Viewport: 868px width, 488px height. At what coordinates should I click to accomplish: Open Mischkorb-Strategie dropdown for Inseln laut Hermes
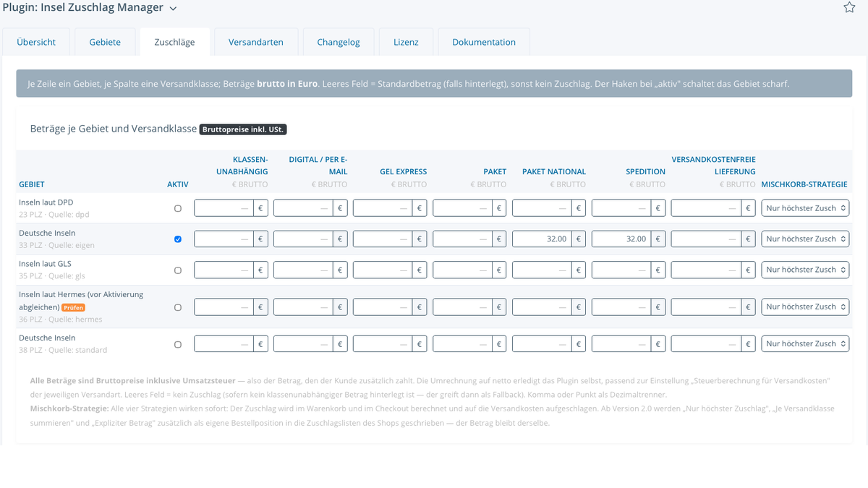tap(805, 307)
